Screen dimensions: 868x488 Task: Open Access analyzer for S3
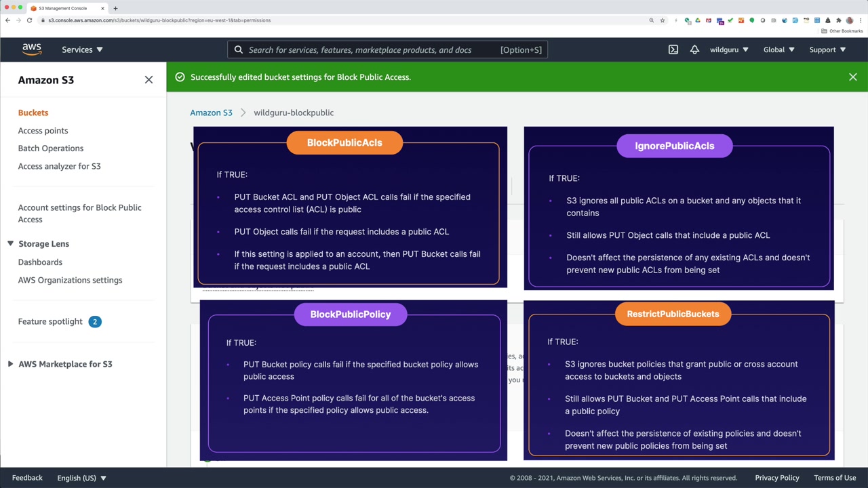coord(59,166)
